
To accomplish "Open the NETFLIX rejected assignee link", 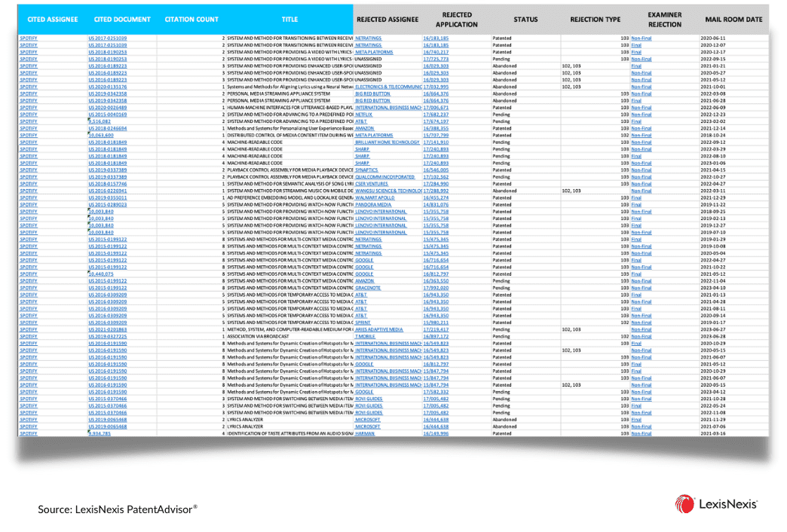I will tap(363, 115).
